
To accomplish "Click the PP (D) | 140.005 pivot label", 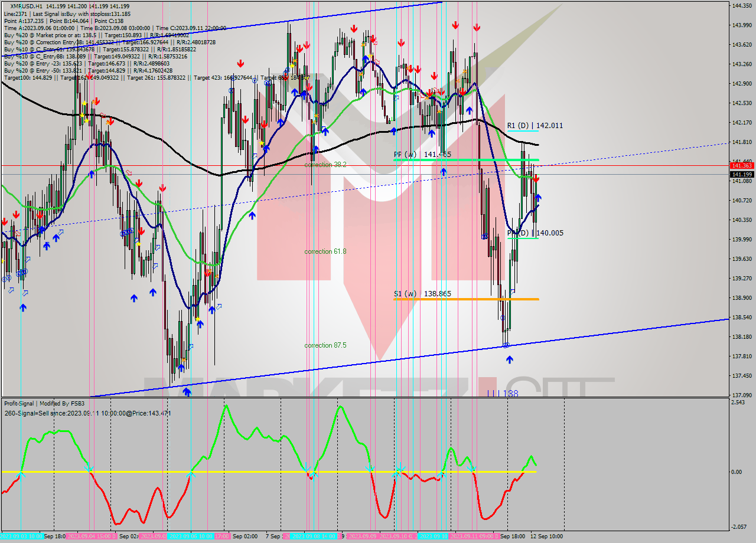I will point(535,233).
